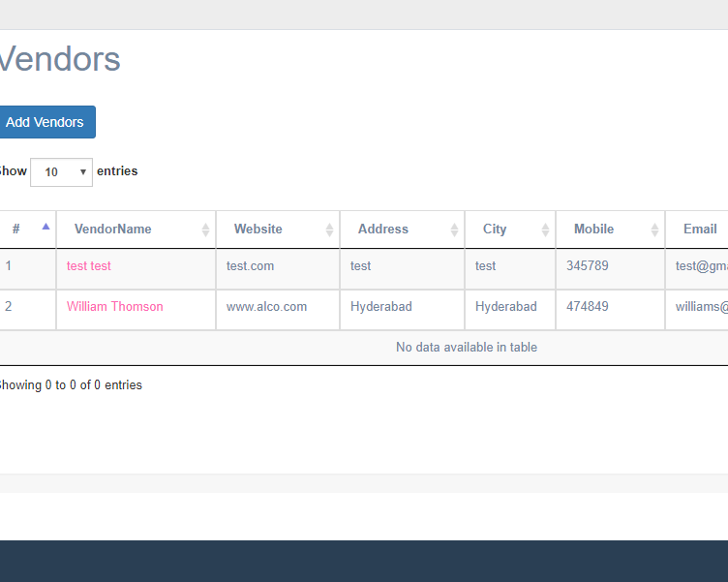
Task: Select the test@gm... email cell
Action: pyautogui.click(x=697, y=269)
